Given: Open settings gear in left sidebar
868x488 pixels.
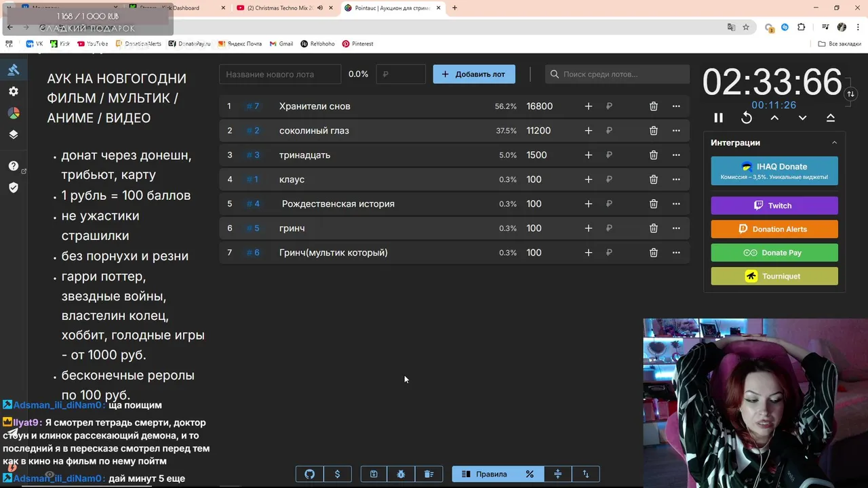Looking at the screenshot, I should coord(14,91).
